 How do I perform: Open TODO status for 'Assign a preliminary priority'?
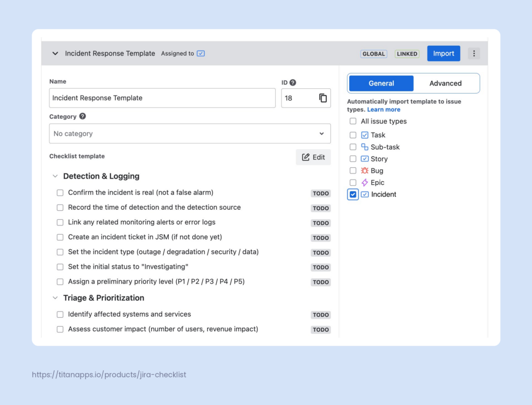coord(321,282)
